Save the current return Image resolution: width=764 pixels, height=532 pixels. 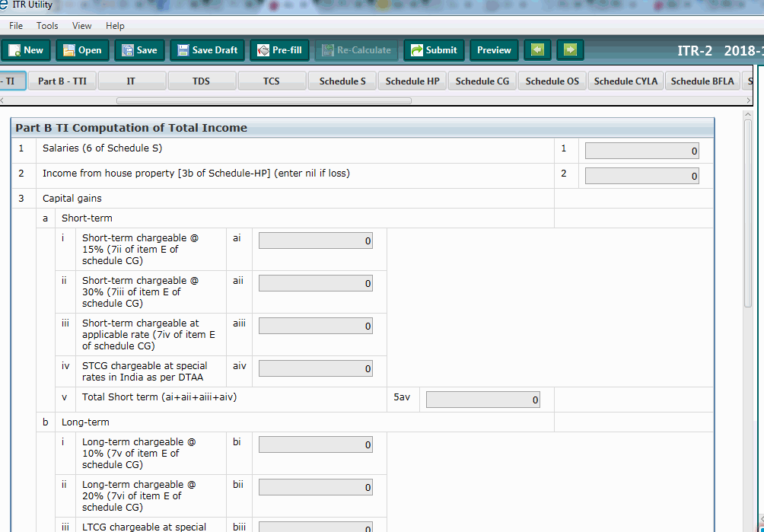click(x=138, y=50)
